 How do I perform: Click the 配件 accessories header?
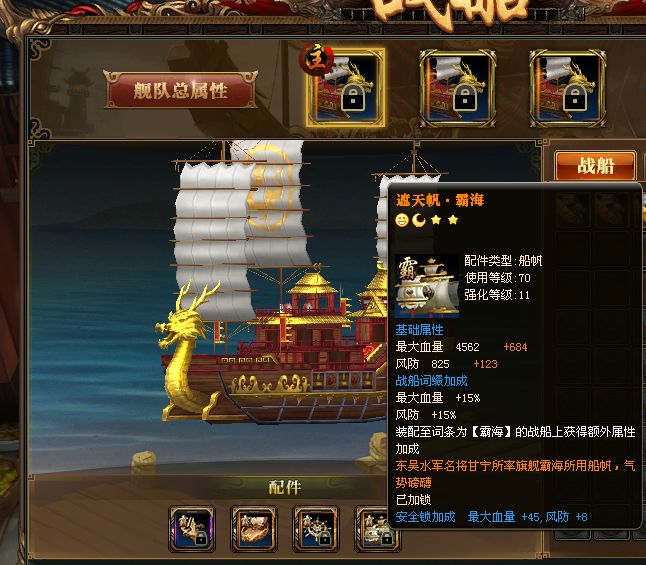pyautogui.click(x=285, y=487)
